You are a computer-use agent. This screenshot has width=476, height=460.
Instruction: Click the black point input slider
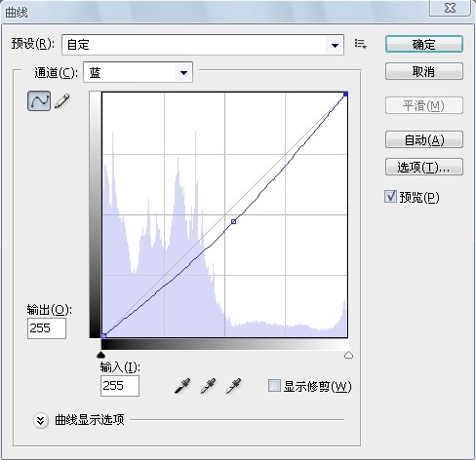pos(101,355)
